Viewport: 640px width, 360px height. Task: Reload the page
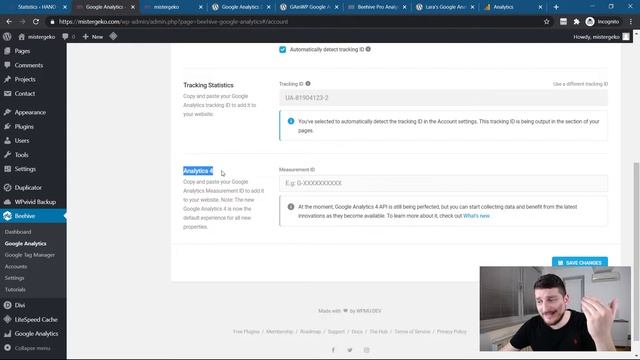coord(36,22)
